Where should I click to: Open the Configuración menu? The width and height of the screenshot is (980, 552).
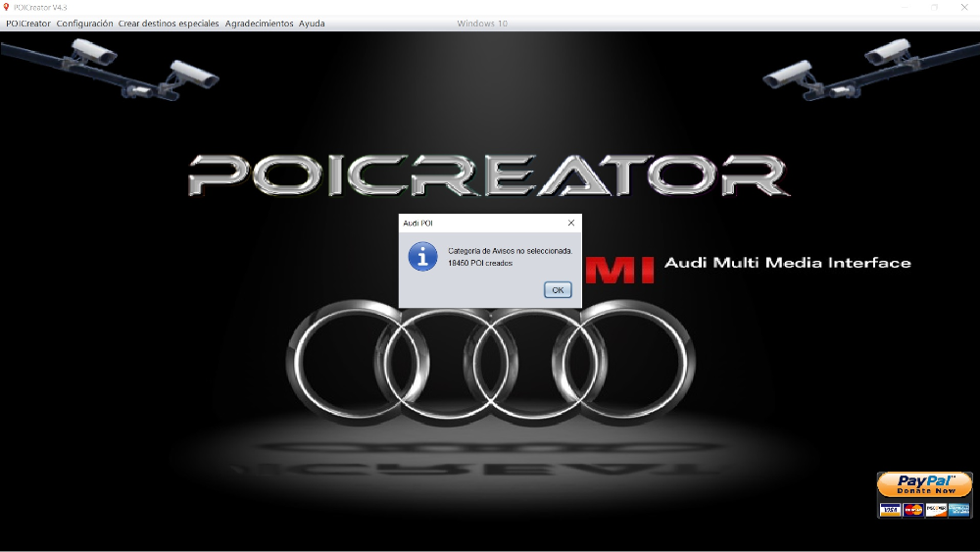84,24
